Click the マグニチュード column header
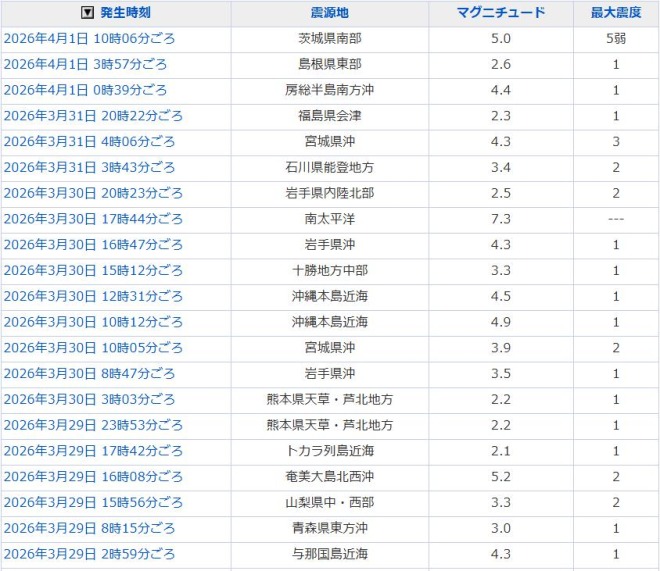660x571 pixels. pyautogui.click(x=501, y=13)
